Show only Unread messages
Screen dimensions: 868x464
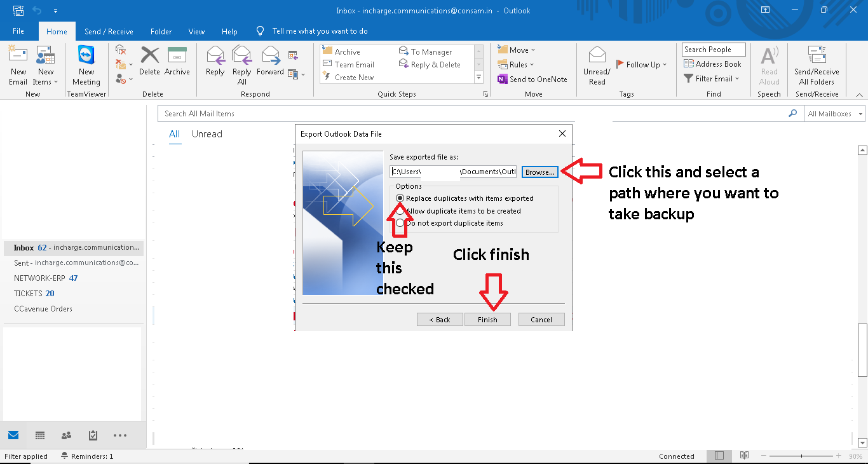(207, 134)
